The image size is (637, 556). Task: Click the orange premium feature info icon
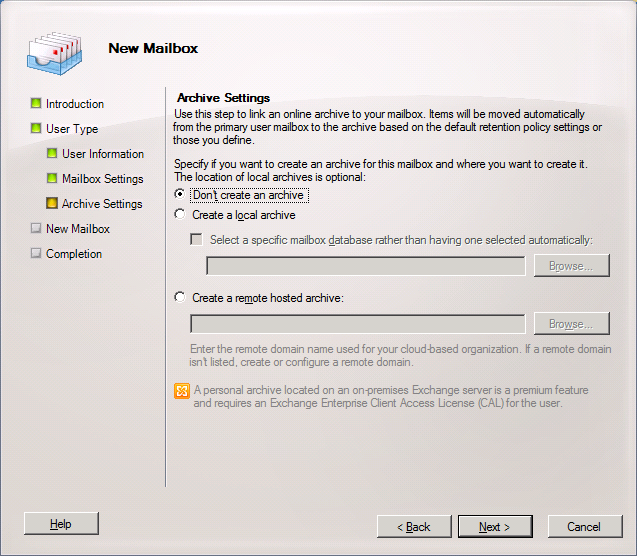click(x=181, y=391)
